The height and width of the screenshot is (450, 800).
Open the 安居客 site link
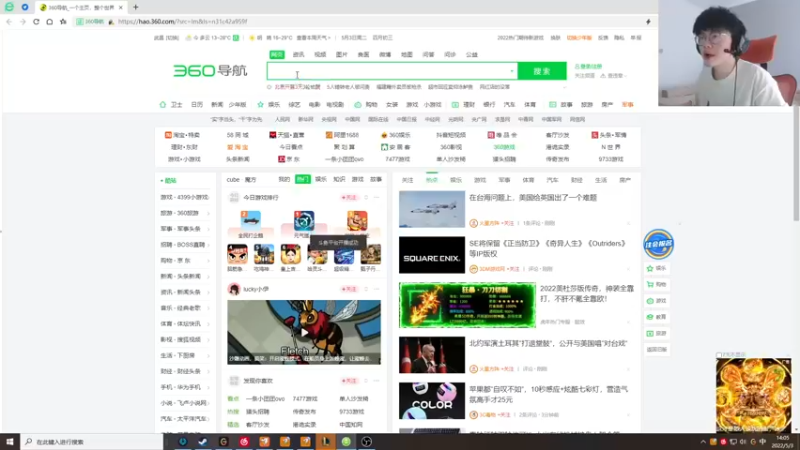[396, 147]
